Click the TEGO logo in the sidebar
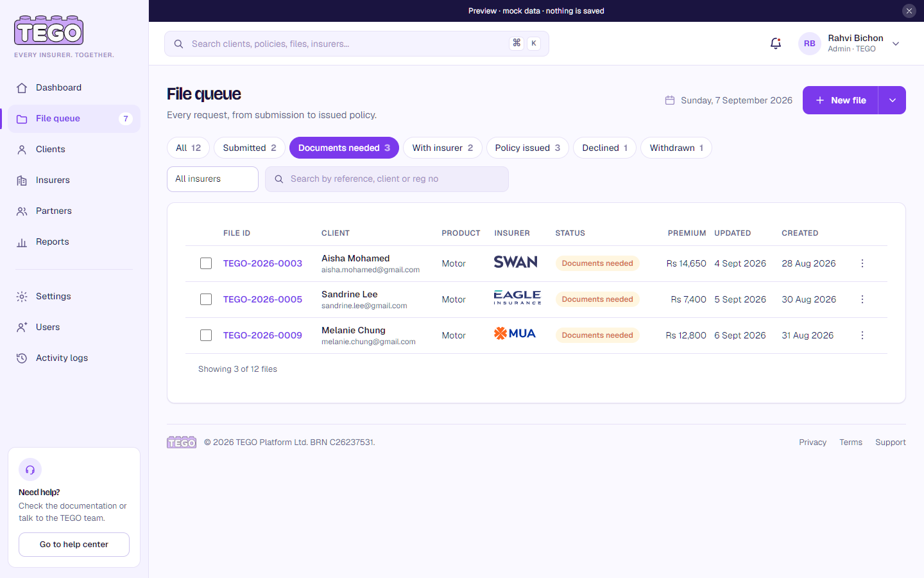Viewport: 924px width, 578px height. (x=49, y=30)
